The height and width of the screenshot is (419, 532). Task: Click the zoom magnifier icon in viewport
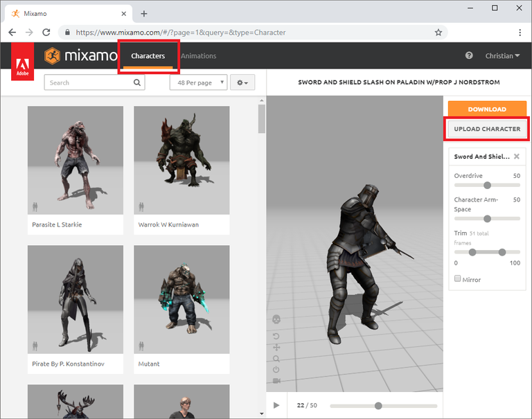click(x=276, y=359)
